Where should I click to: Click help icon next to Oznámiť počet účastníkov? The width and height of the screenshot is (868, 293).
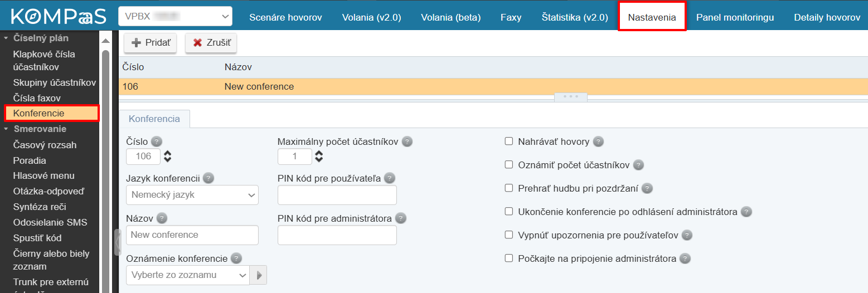[x=639, y=165]
